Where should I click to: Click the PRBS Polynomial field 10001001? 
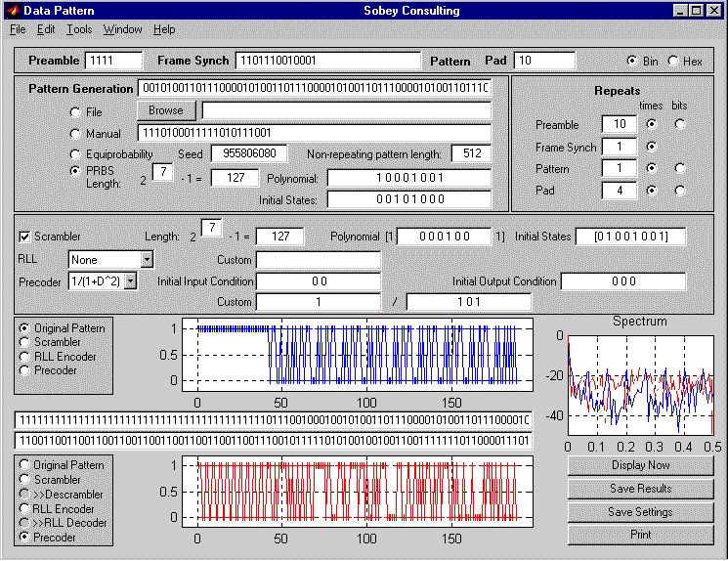click(409, 178)
